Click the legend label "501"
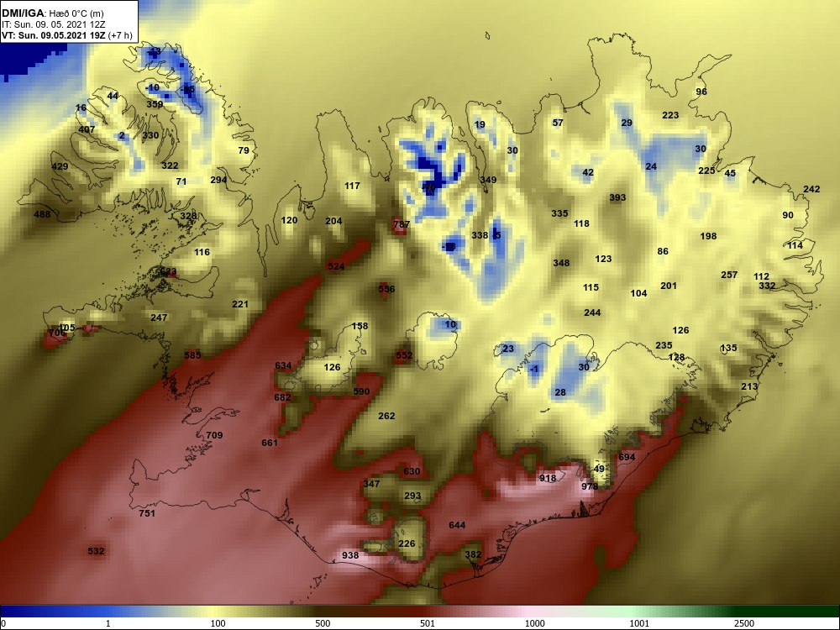Screen dimensions: 840x630 (x=428, y=623)
